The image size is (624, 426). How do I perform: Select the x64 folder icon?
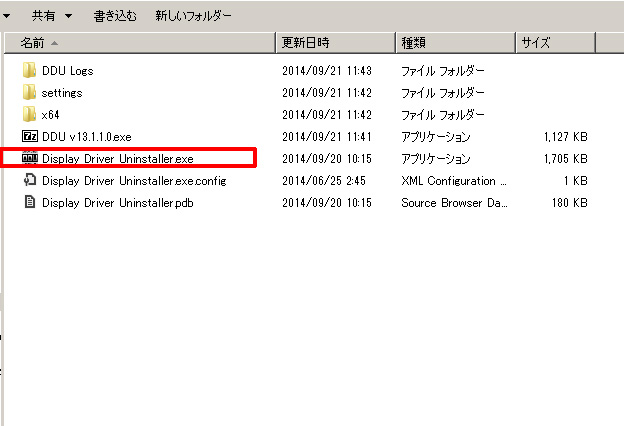click(x=29, y=115)
